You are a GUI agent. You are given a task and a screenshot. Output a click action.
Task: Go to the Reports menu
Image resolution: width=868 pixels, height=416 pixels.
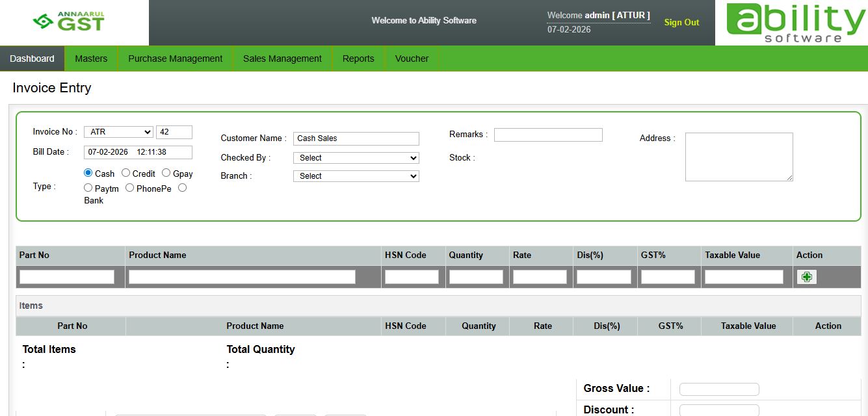click(358, 58)
